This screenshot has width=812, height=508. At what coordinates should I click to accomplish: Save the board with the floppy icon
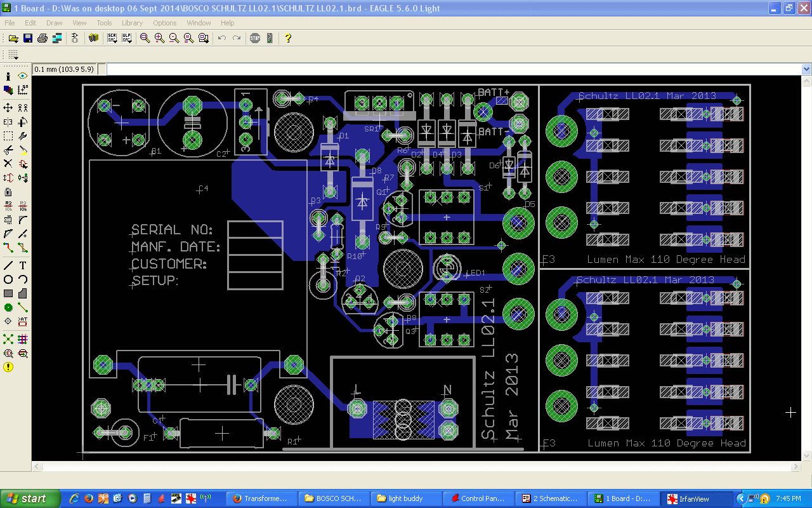(28, 38)
